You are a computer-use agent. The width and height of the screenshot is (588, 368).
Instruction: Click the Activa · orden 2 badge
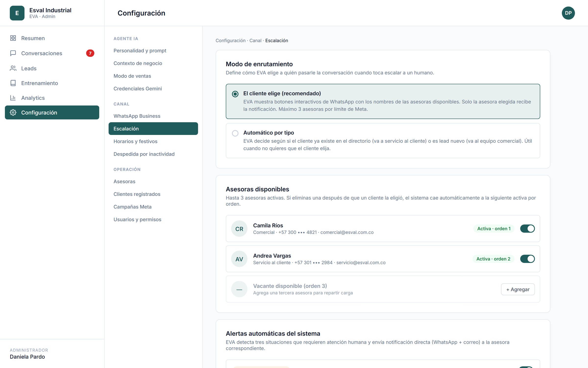pos(493,259)
